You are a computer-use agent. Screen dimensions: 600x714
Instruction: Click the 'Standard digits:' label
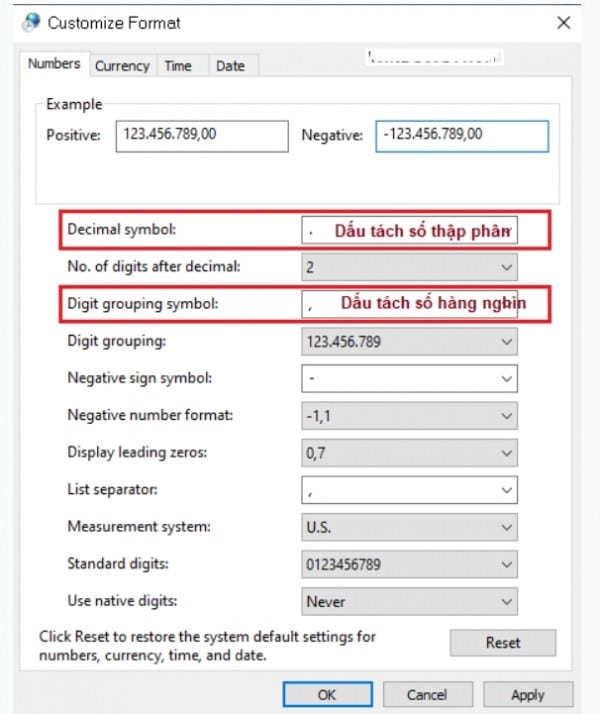[118, 564]
